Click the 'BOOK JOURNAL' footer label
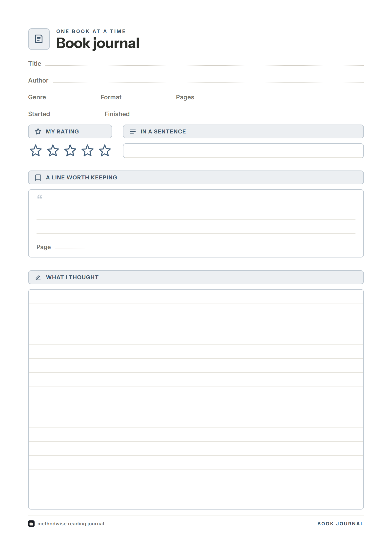 click(340, 524)
